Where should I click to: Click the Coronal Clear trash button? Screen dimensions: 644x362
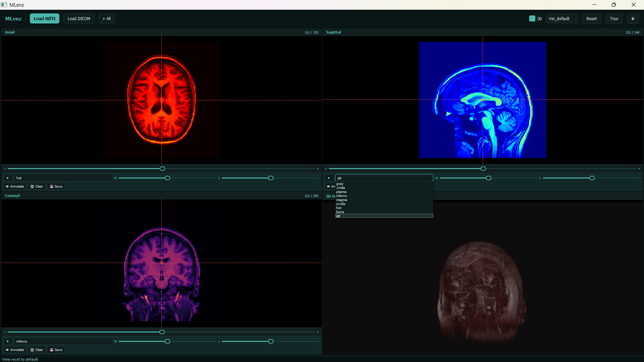point(37,350)
